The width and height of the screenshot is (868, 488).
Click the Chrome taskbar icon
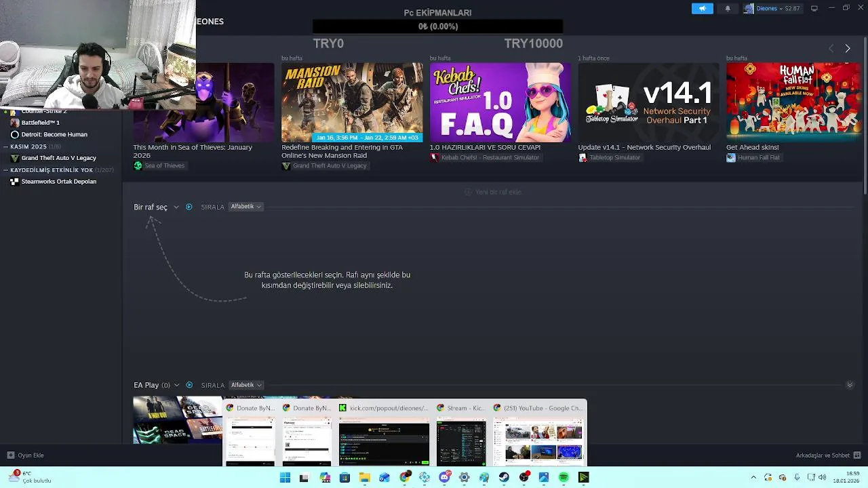click(x=405, y=478)
